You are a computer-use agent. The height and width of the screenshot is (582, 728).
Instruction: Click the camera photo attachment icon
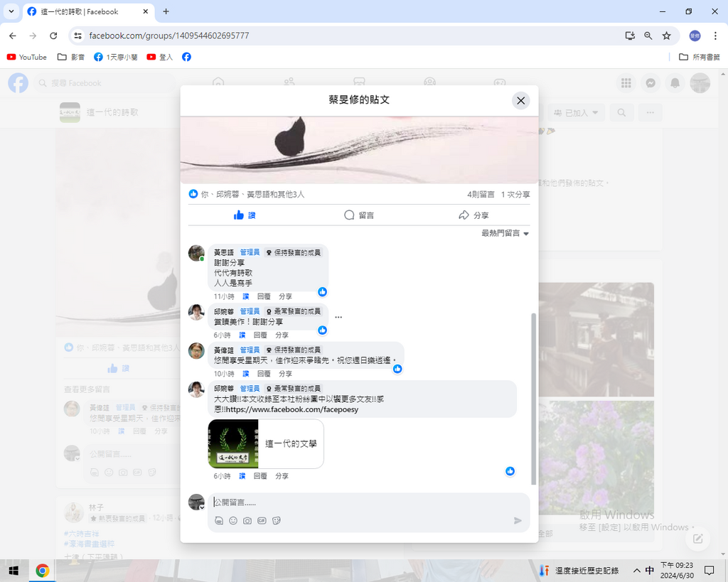[x=247, y=520]
